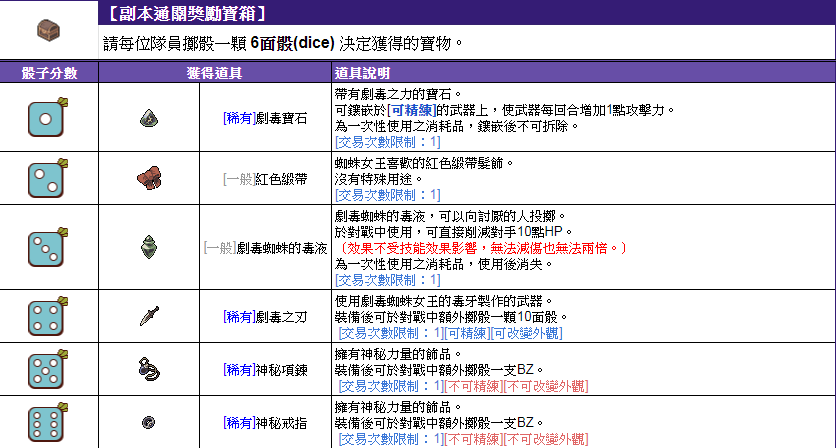
Task: Click the poison blade dagger icon
Action: pos(149,316)
